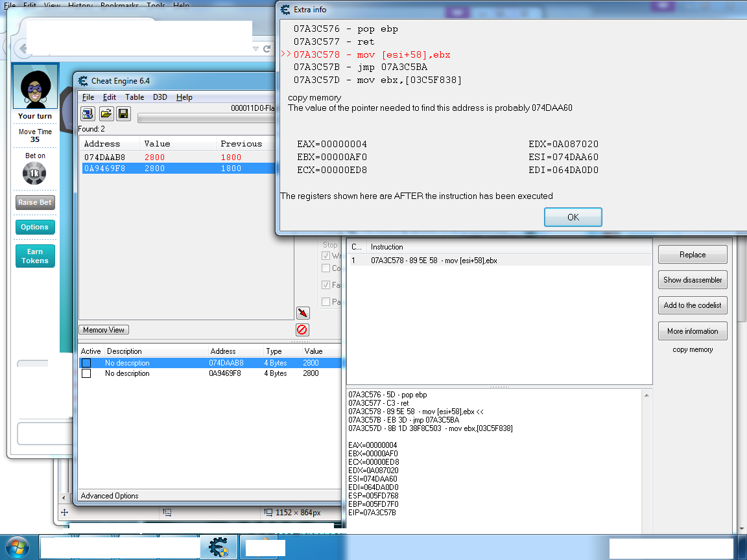Click the open folder toolbar icon
Viewport: 747px width, 560px height.
click(x=106, y=114)
